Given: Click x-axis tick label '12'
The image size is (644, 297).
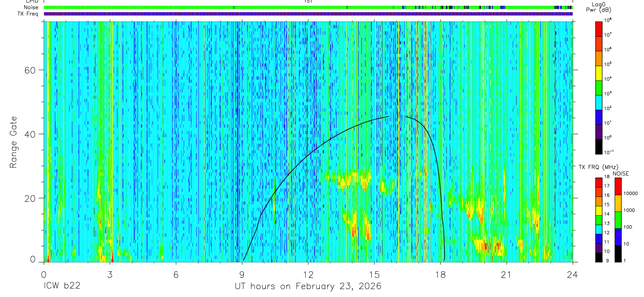Looking at the screenshot, I should click(308, 274).
